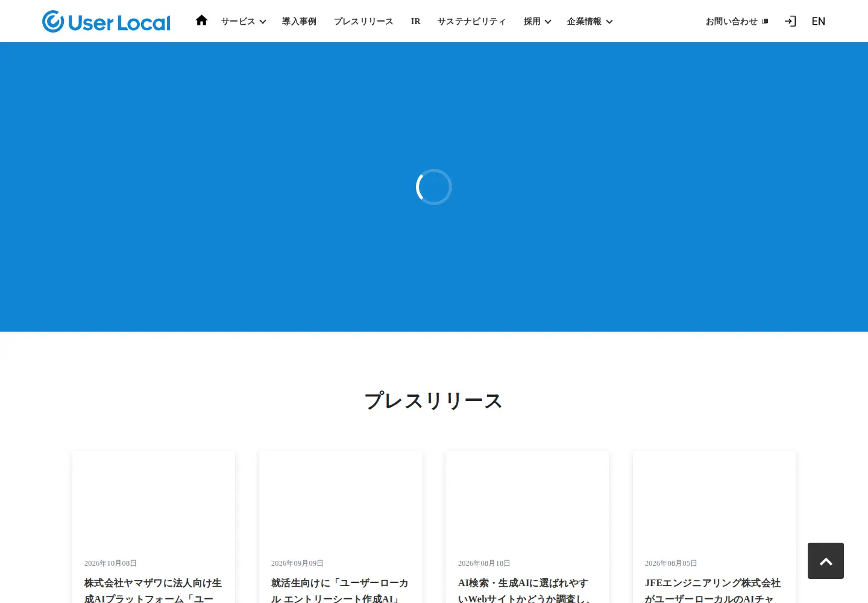Image resolution: width=868 pixels, height=603 pixels.
Task: Expand the 採用 dropdown menu
Action: point(537,21)
